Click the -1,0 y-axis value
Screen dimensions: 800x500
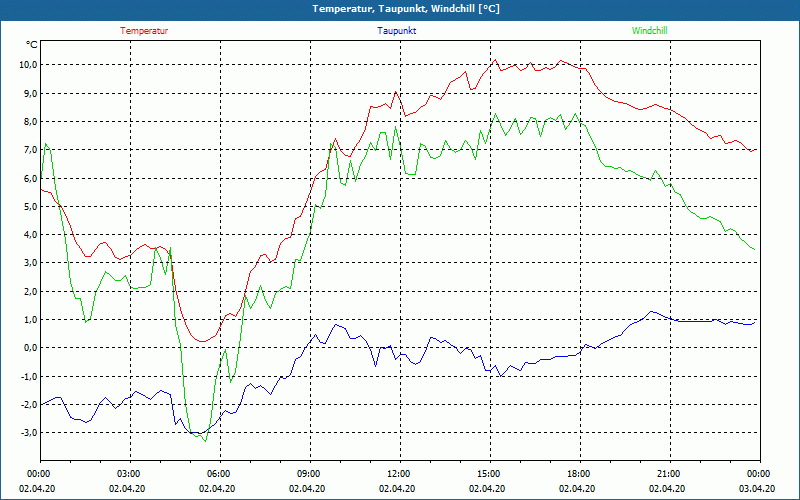coord(28,376)
